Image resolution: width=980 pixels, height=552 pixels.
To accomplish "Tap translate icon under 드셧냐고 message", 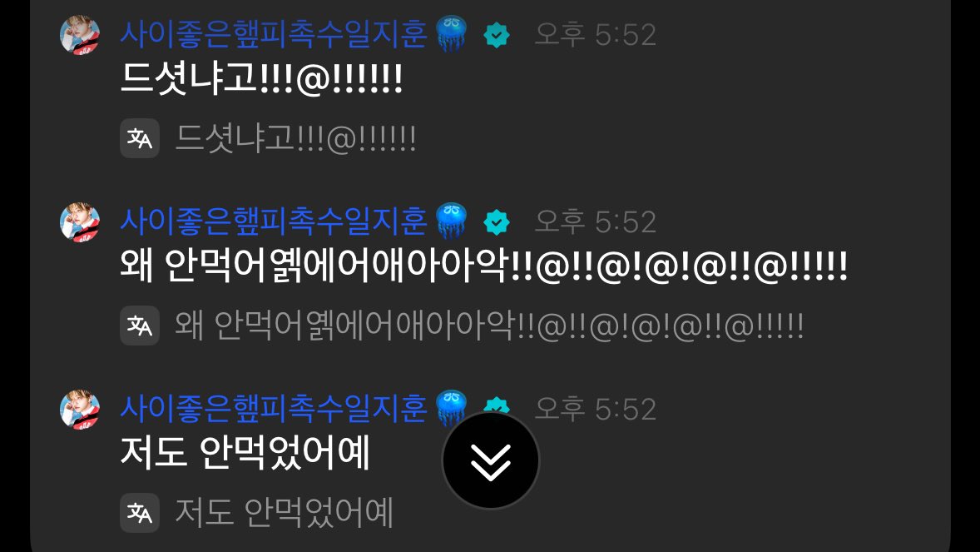I will pos(140,137).
